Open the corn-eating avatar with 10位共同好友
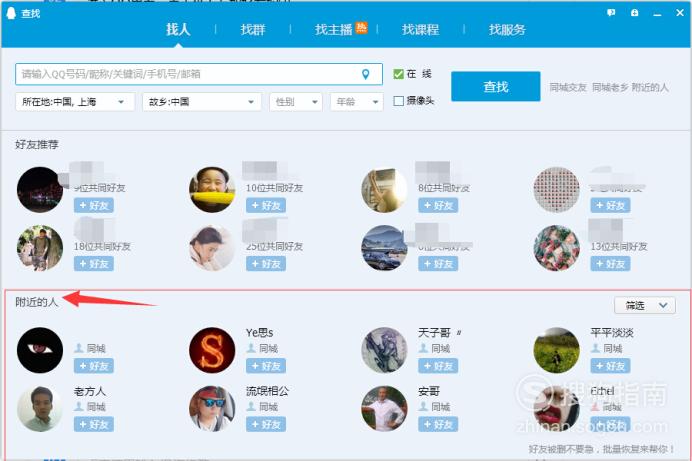Image resolution: width=692 pixels, height=461 pixels. (212, 190)
